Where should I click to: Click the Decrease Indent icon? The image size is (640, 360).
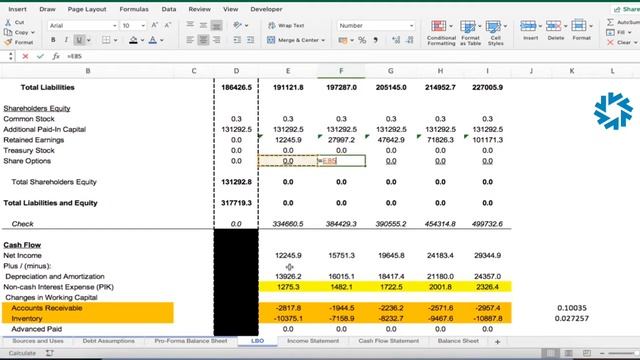pyautogui.click(x=237, y=40)
